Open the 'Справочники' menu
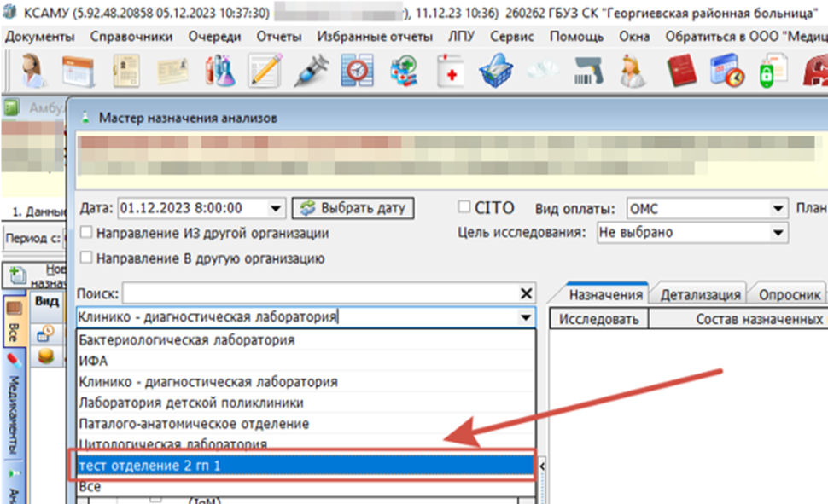 [x=131, y=37]
